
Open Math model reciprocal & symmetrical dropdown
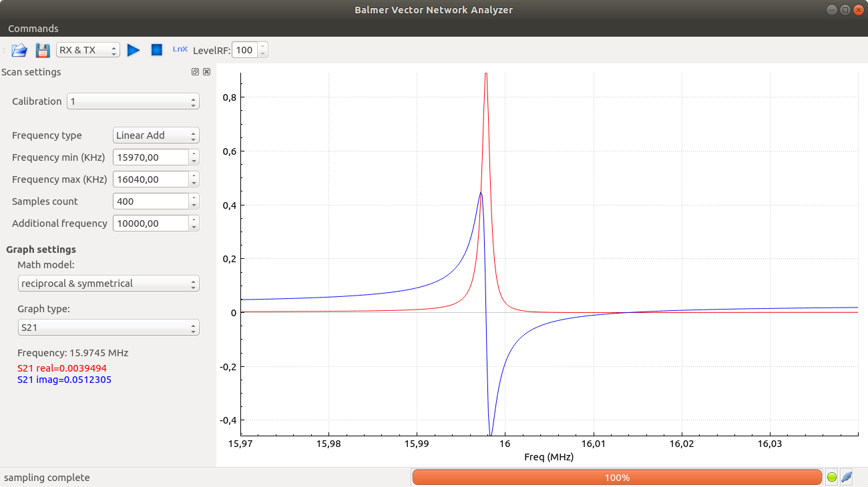108,284
